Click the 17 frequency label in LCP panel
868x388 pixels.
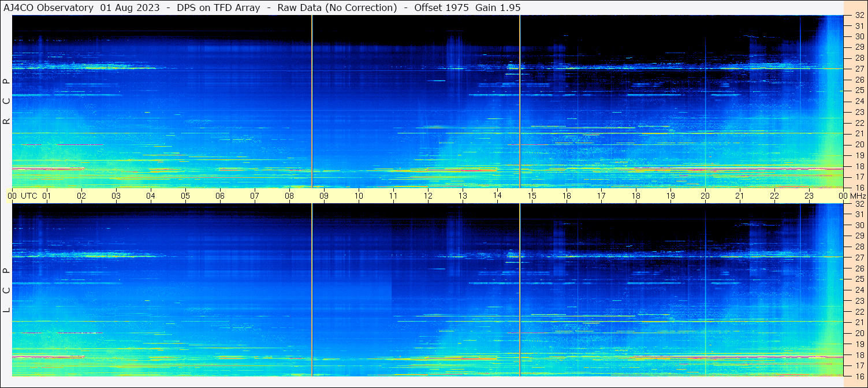pos(859,365)
